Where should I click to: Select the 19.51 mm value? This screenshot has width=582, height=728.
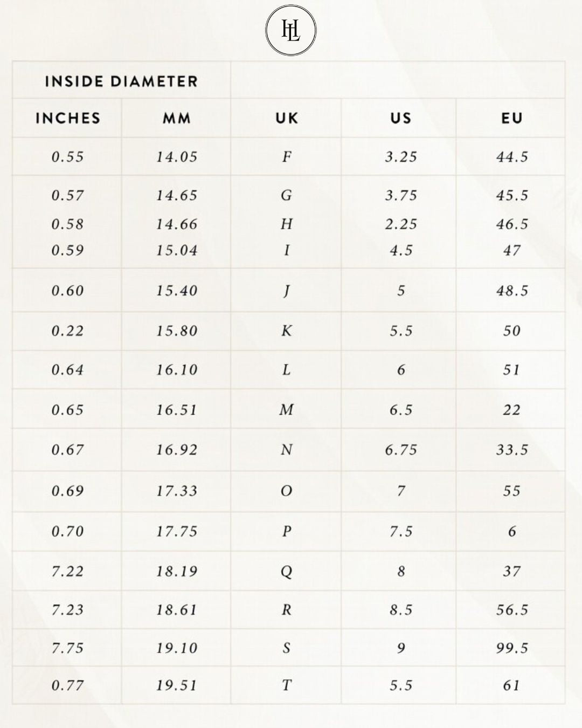tap(177, 685)
